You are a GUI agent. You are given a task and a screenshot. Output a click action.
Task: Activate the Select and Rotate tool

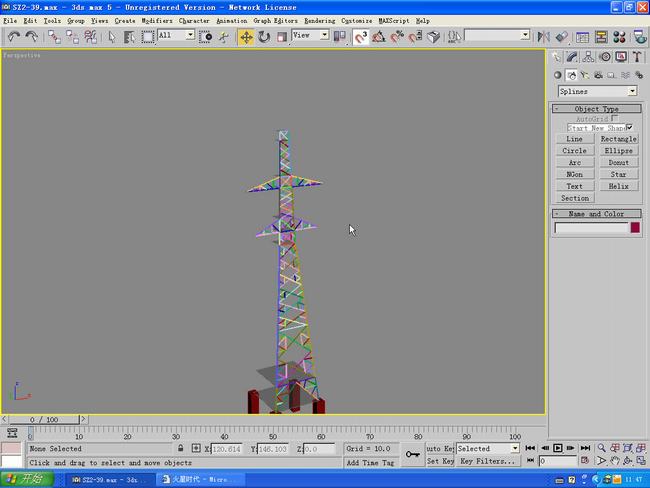pos(264,37)
